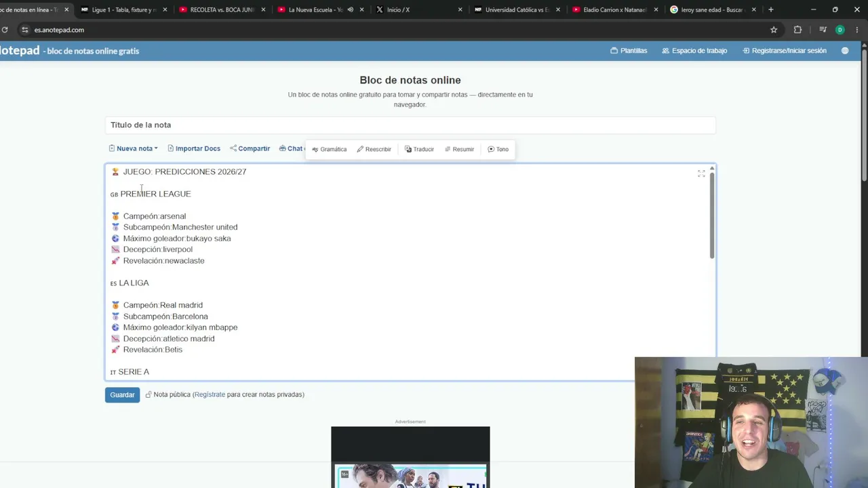
Task: Open the browser extensions puzzle icon
Action: (797, 30)
